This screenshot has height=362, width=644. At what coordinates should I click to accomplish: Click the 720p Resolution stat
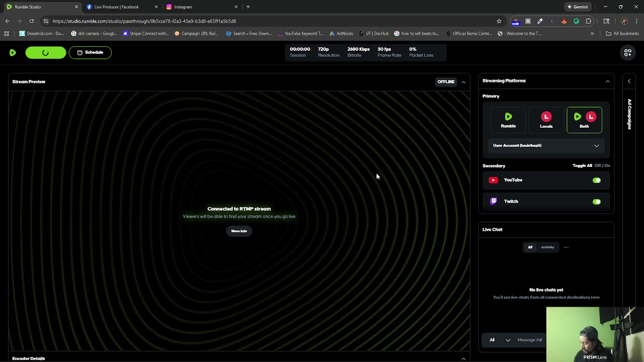pyautogui.click(x=329, y=52)
